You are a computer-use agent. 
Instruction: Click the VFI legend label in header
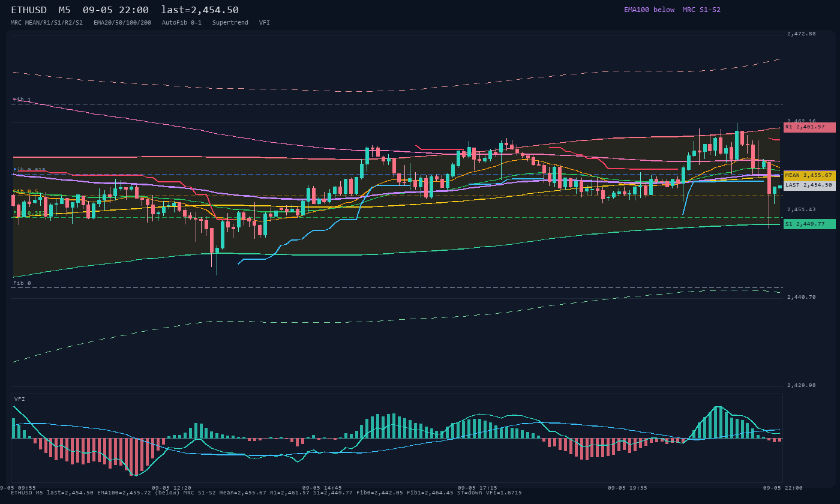(265, 22)
